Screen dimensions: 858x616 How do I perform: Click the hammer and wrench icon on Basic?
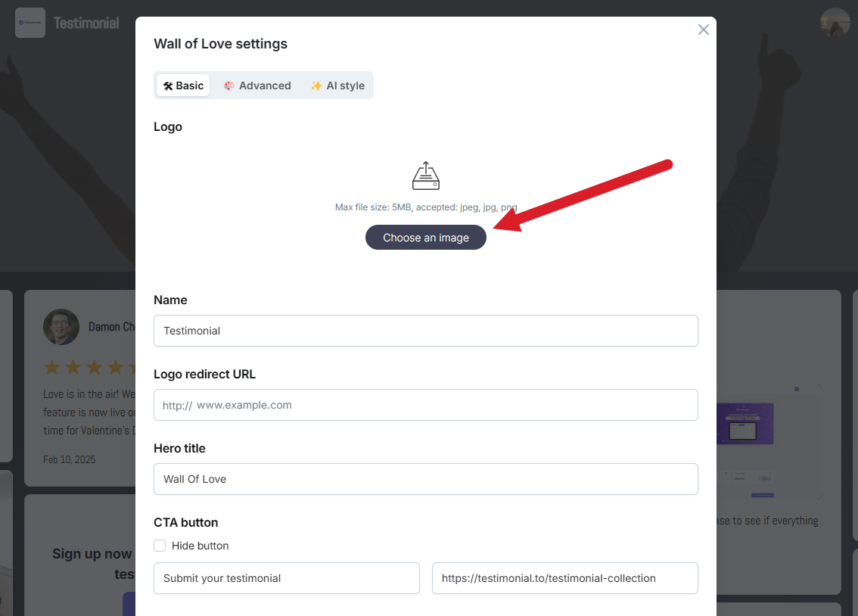[x=168, y=86]
